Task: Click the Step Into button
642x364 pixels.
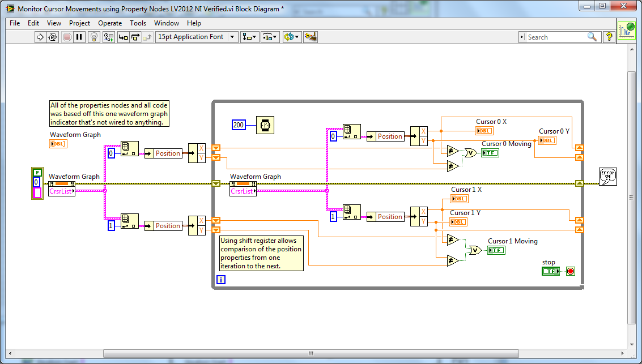Action: click(x=123, y=37)
